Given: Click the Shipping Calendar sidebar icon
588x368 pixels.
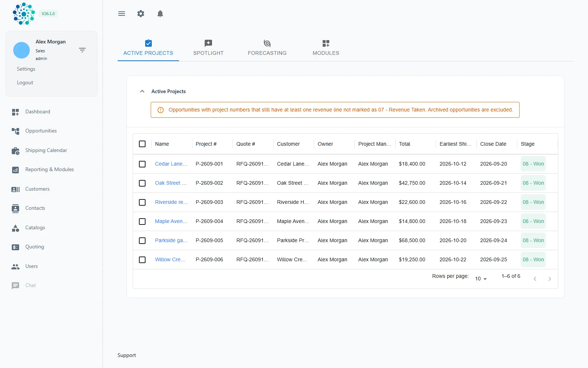Looking at the screenshot, I should click(x=15, y=151).
